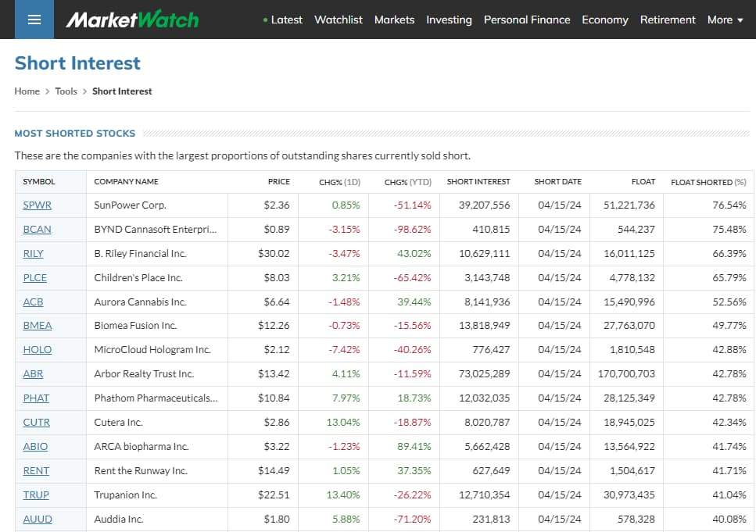756x532 pixels.
Task: Expand the More dropdown menu
Action: [726, 20]
